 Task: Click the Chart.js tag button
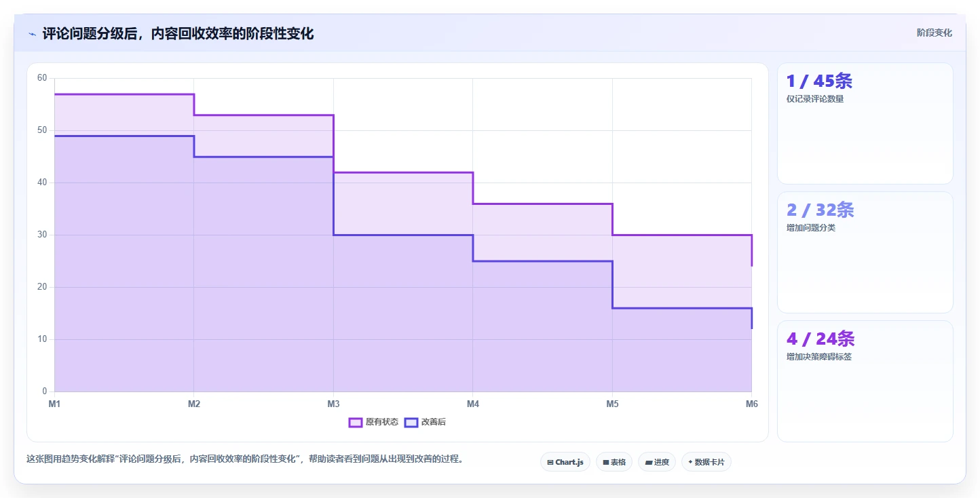click(565, 462)
